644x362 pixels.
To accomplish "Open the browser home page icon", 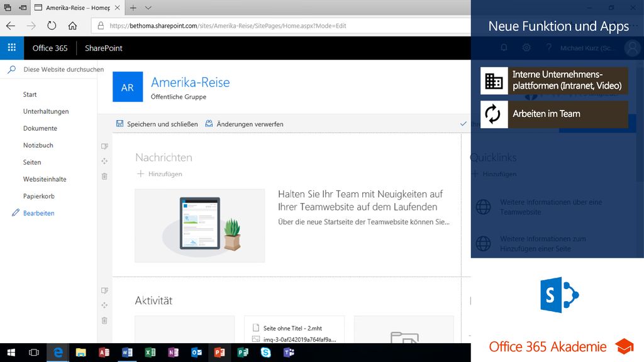I will [72, 26].
